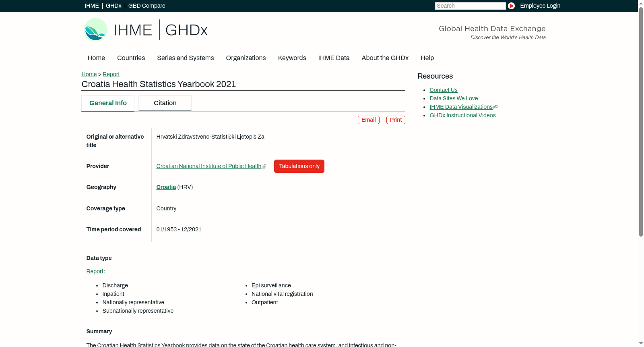This screenshot has height=347, width=644.
Task: Click the vertical page scrollbar thumb
Action: 641,121
